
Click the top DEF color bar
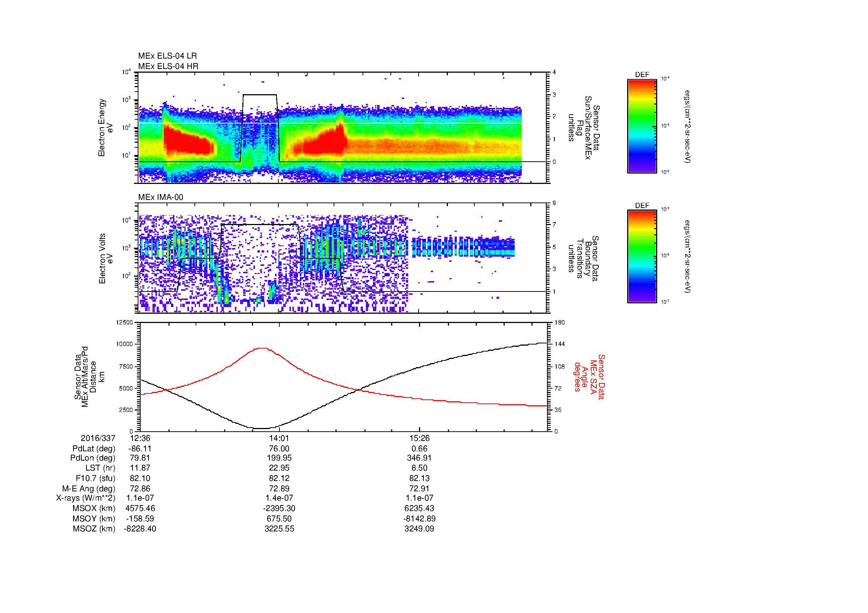pyautogui.click(x=642, y=126)
